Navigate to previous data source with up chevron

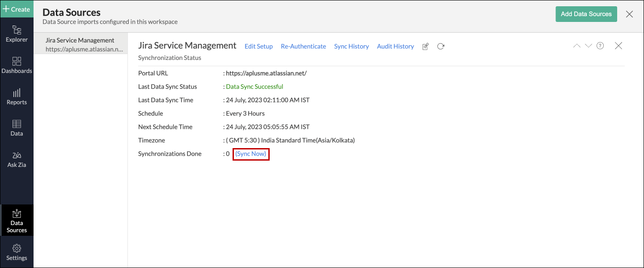click(576, 46)
